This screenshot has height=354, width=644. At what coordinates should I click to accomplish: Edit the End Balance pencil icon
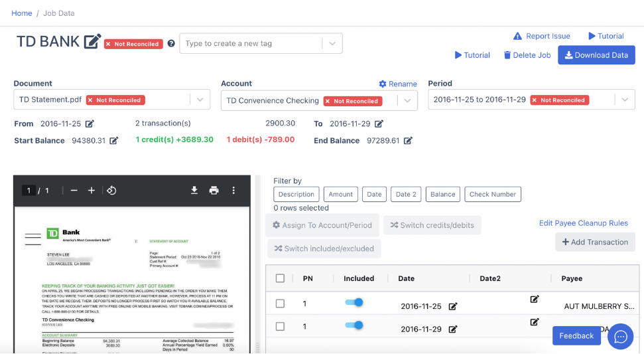pyautogui.click(x=408, y=141)
